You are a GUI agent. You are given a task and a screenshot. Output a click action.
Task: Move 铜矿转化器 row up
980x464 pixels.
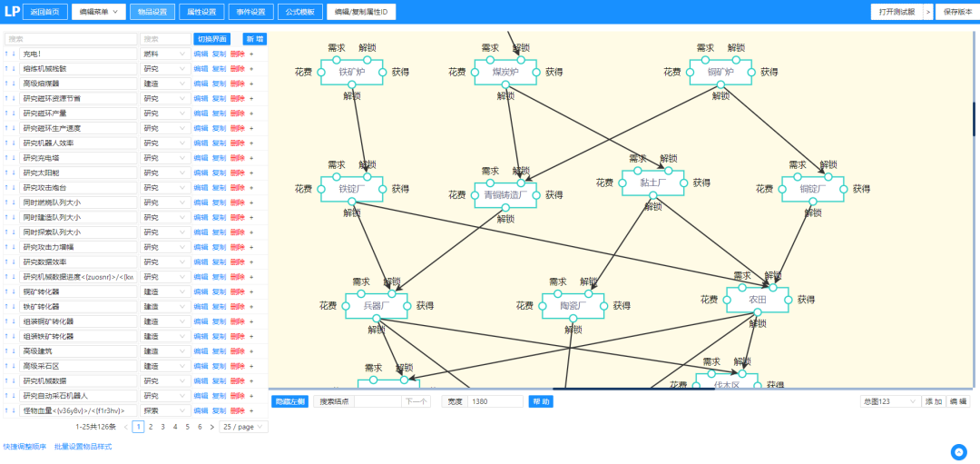[6, 292]
